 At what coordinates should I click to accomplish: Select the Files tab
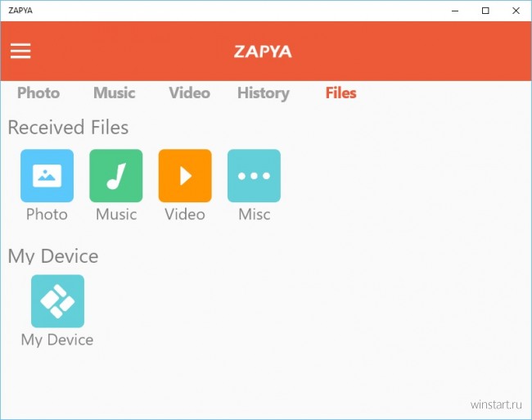[341, 93]
